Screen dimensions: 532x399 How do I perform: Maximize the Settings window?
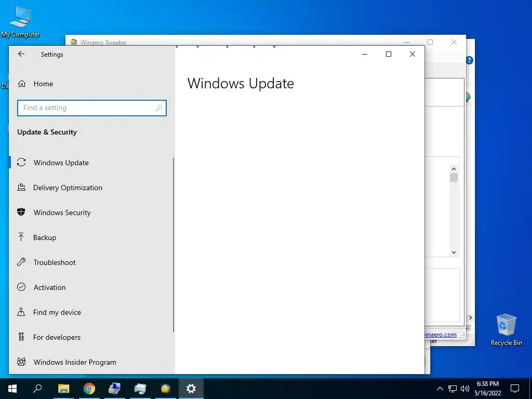click(389, 54)
